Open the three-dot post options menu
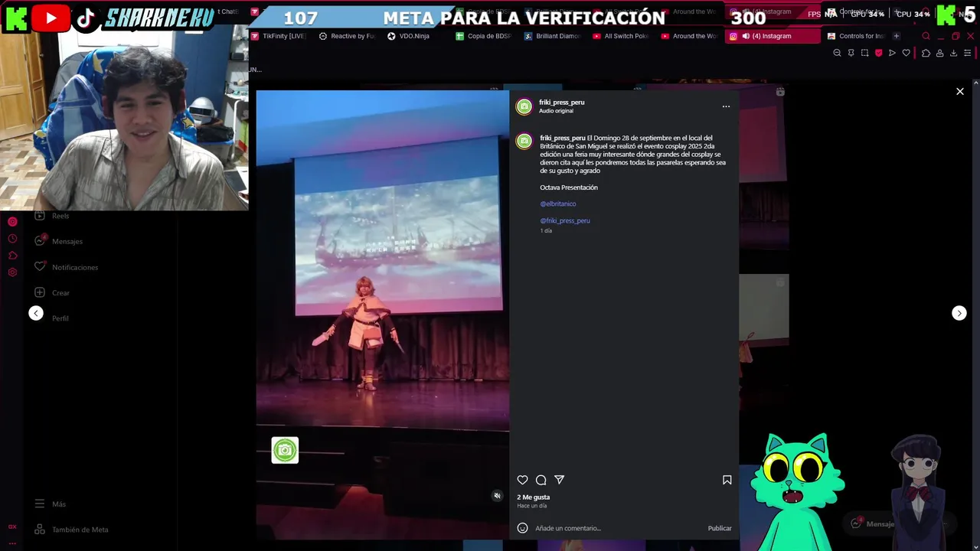This screenshot has height=551, width=980. tap(726, 106)
